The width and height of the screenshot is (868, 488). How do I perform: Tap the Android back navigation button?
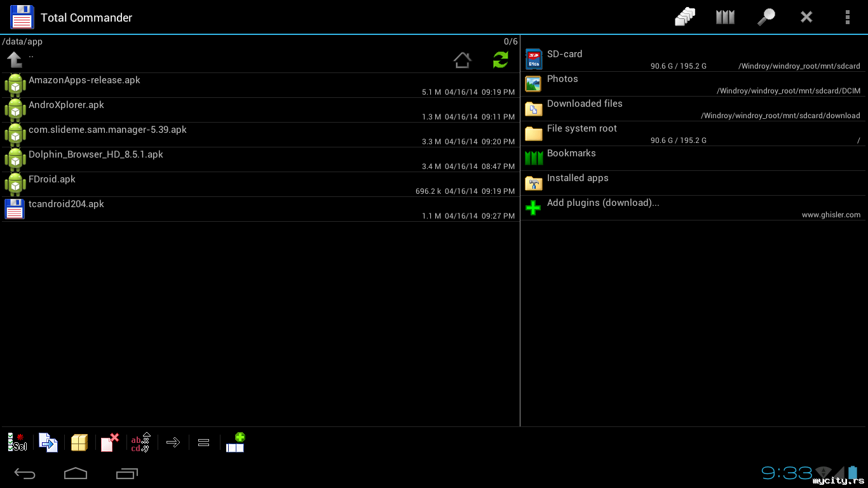(25, 473)
